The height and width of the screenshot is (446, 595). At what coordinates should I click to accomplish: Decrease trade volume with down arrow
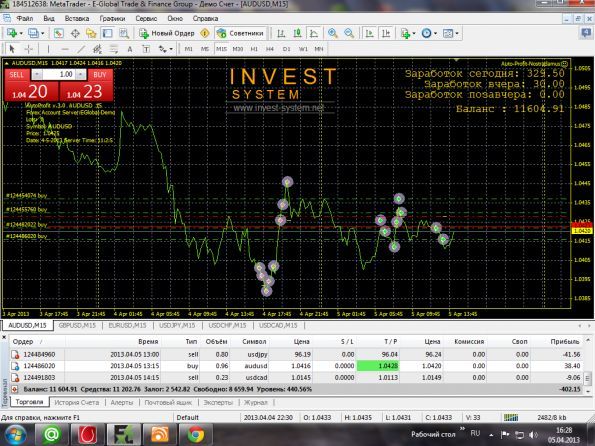click(x=37, y=74)
